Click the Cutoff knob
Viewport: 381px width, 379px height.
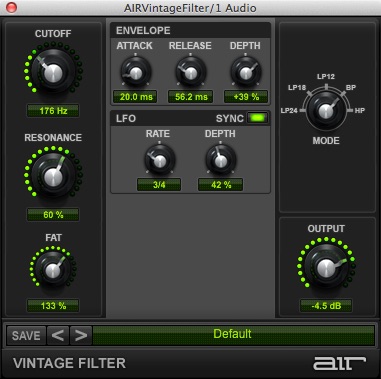click(x=53, y=71)
